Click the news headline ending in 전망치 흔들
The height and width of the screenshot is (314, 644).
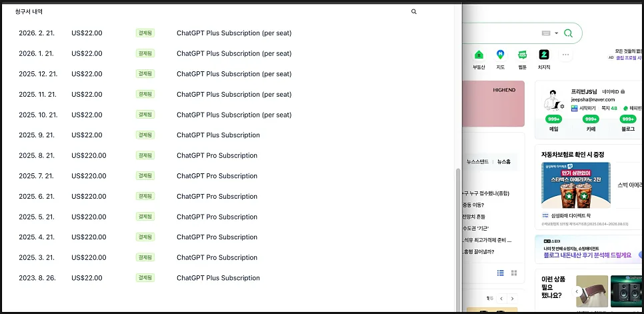(x=473, y=216)
